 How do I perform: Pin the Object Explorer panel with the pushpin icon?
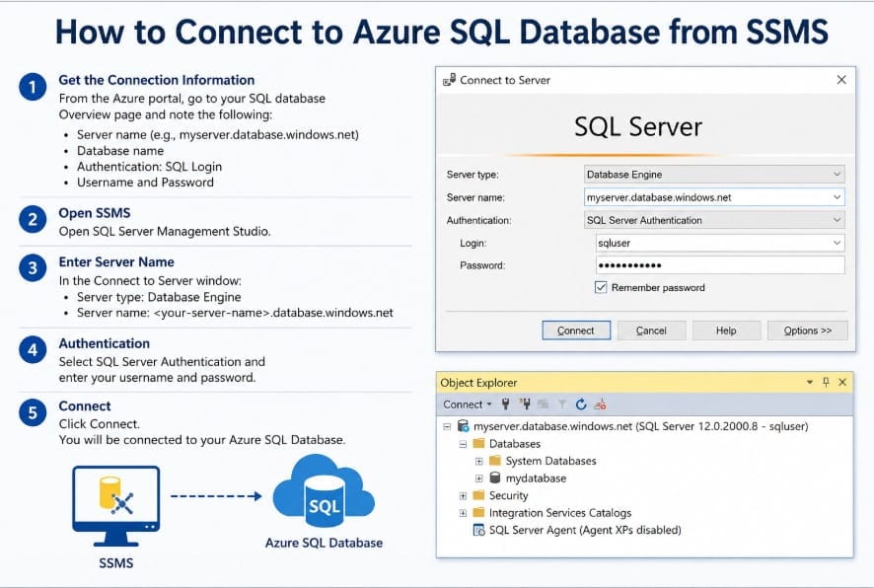[826, 382]
